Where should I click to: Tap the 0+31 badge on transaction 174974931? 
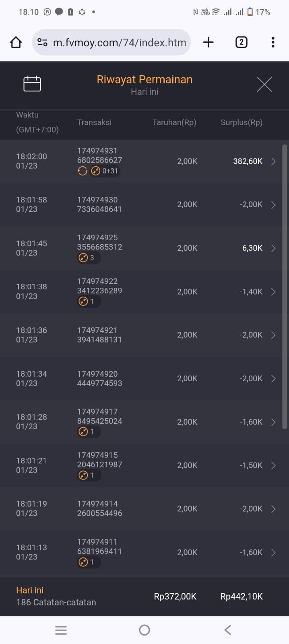tap(105, 171)
